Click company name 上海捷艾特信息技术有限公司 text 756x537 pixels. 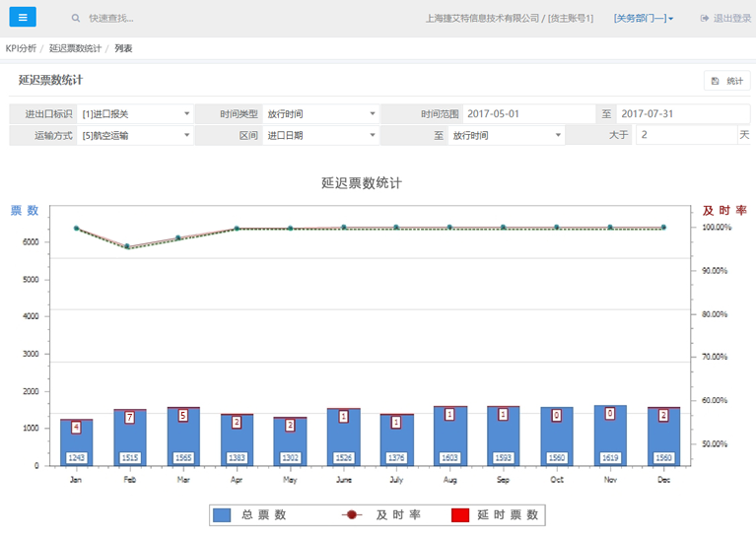pos(482,19)
